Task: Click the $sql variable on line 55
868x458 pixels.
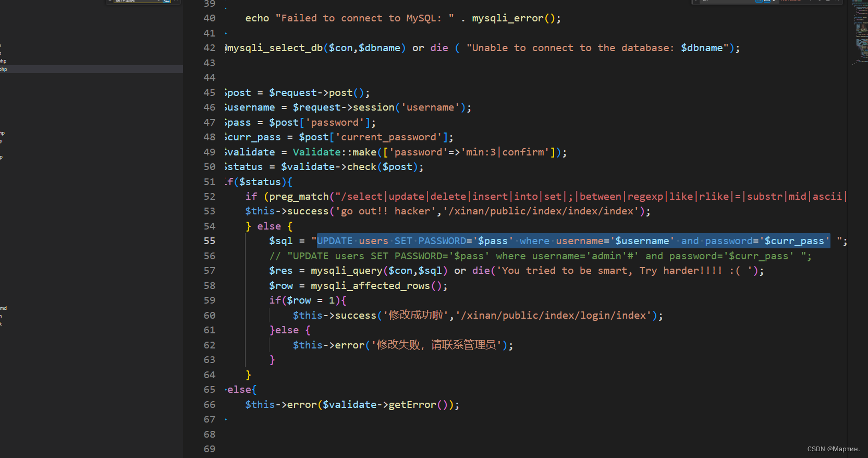Action: click(x=280, y=241)
